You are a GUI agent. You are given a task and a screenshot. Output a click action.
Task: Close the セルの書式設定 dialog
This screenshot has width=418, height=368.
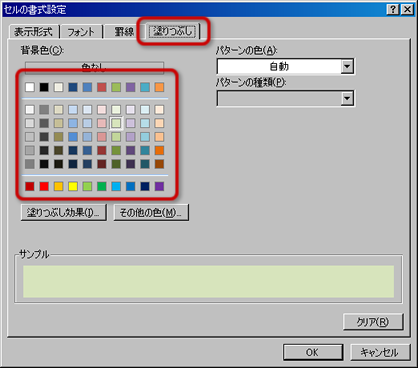[407, 9]
